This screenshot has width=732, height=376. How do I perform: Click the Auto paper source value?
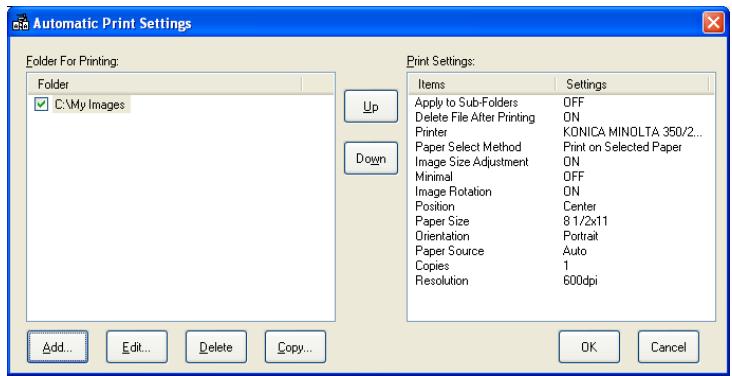[x=575, y=251]
